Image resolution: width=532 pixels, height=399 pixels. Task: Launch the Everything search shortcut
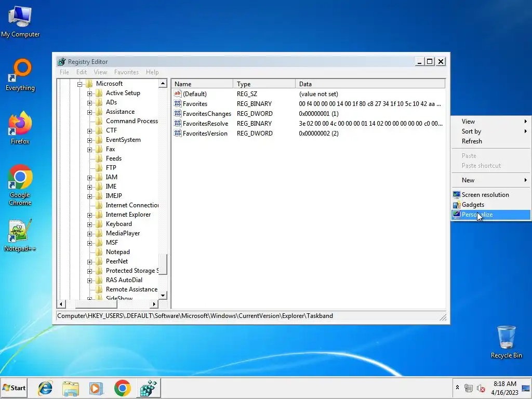20,75
